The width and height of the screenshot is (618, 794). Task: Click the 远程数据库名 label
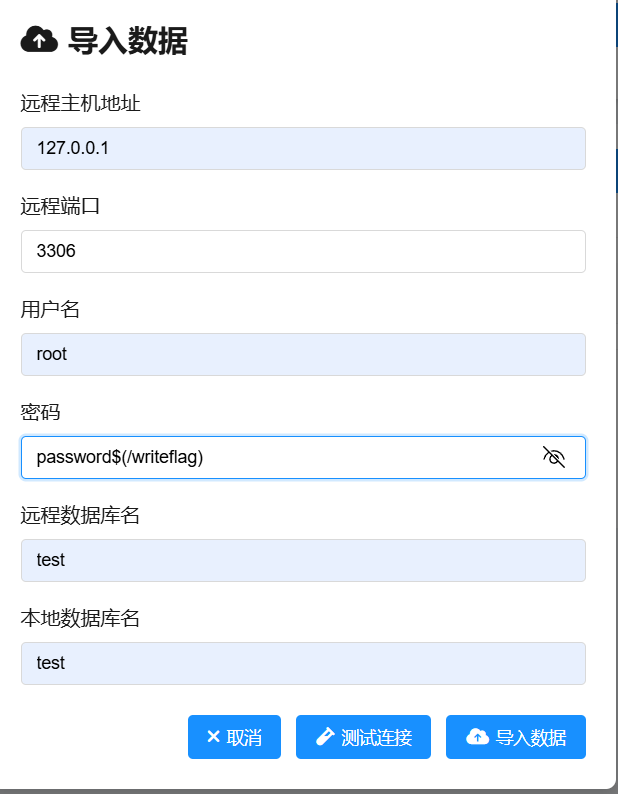coord(80,515)
